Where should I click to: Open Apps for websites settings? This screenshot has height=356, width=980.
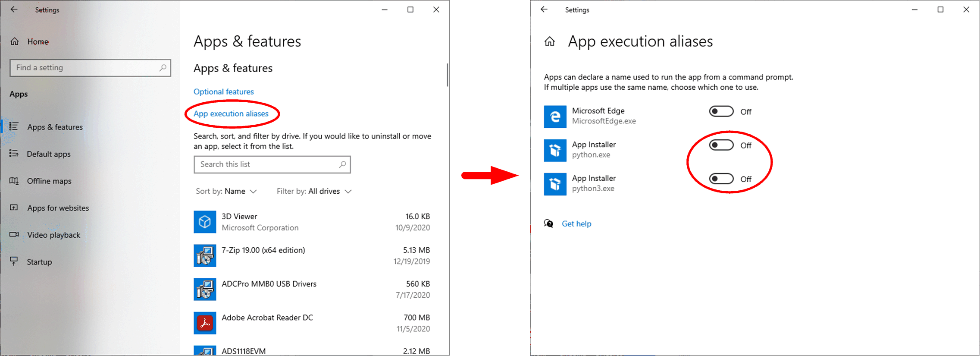58,208
